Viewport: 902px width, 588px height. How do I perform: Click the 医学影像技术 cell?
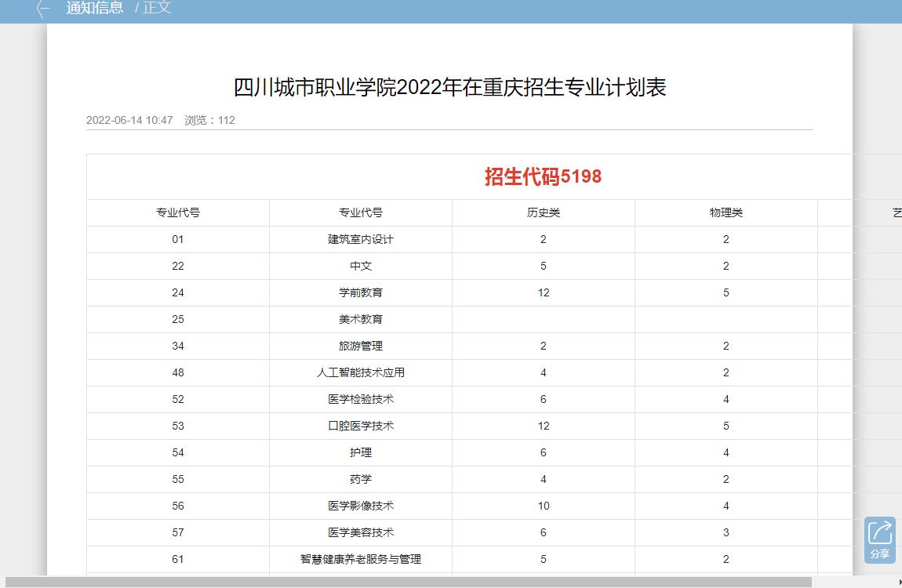(361, 506)
